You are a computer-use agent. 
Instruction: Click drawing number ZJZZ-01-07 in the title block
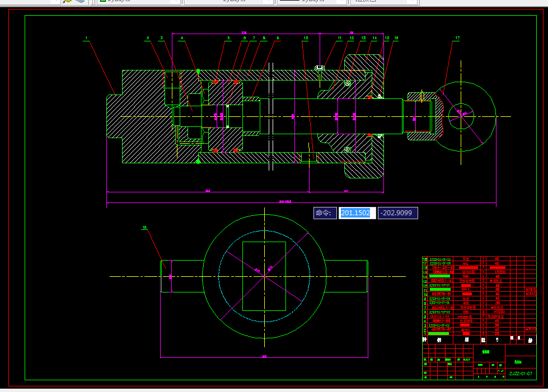click(x=521, y=374)
